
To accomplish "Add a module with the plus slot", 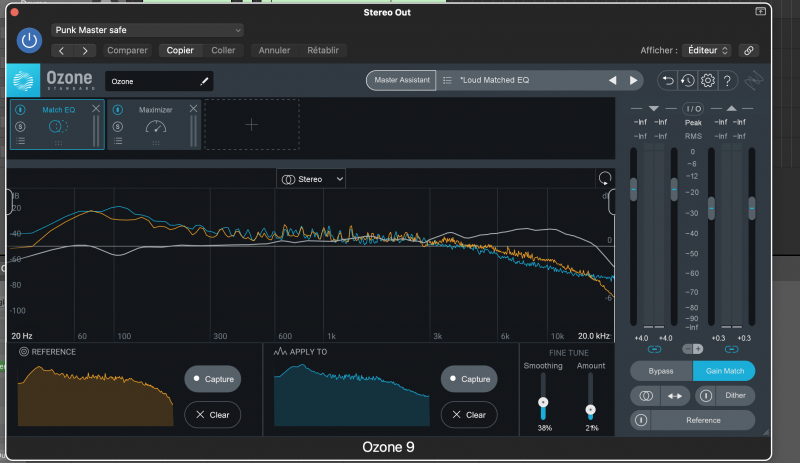I will 251,124.
